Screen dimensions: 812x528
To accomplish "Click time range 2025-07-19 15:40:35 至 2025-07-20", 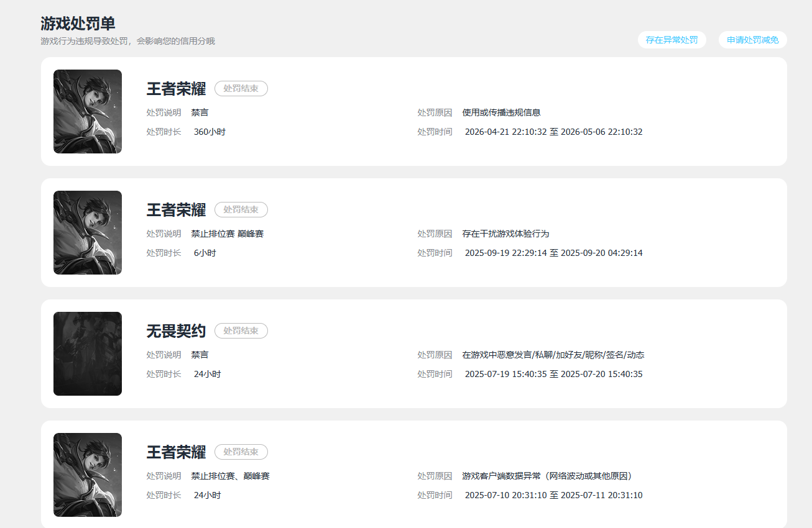I will [553, 374].
